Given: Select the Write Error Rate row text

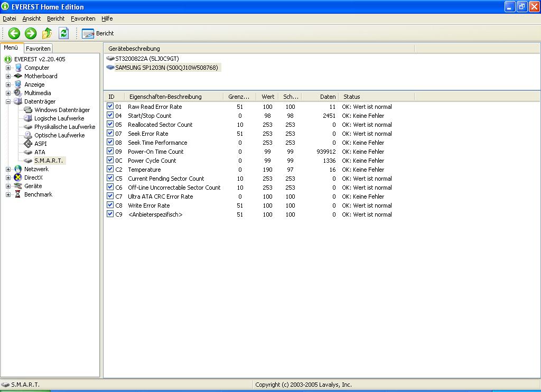Looking at the screenshot, I should coord(148,206).
